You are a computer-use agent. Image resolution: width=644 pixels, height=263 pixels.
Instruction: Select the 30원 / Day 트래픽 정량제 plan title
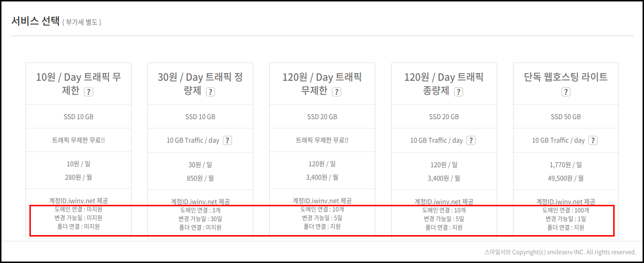point(200,84)
